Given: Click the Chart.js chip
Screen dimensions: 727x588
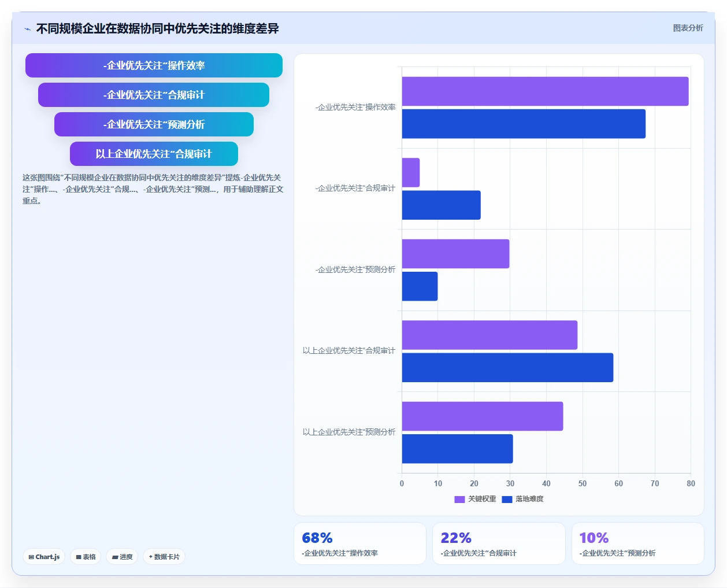Looking at the screenshot, I should coord(44,557).
